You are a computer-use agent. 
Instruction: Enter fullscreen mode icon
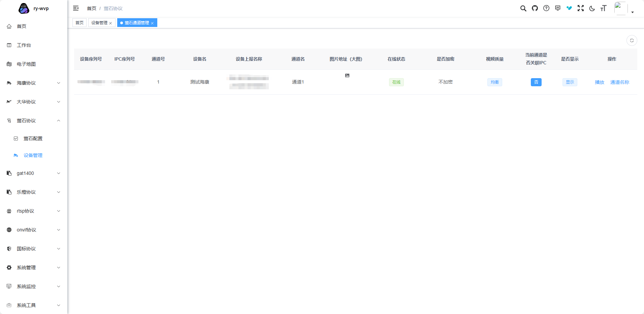click(581, 8)
